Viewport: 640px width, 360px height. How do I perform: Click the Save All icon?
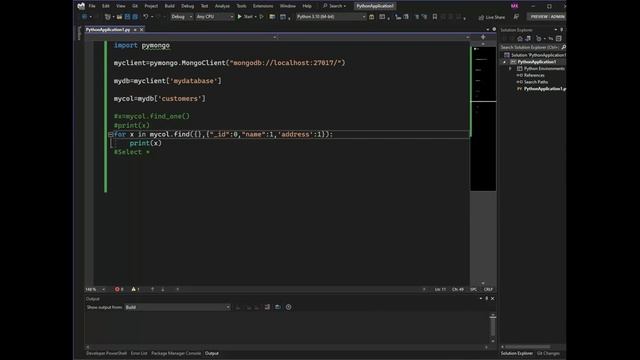point(135,17)
